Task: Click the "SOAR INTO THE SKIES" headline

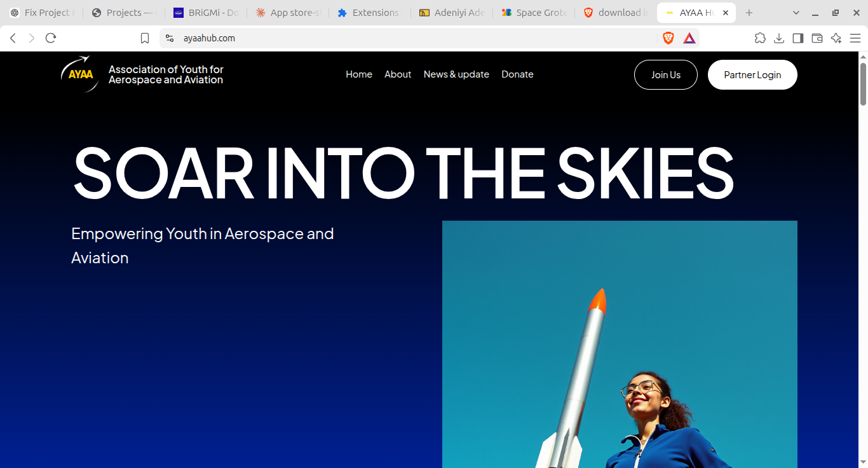Action: point(403,174)
